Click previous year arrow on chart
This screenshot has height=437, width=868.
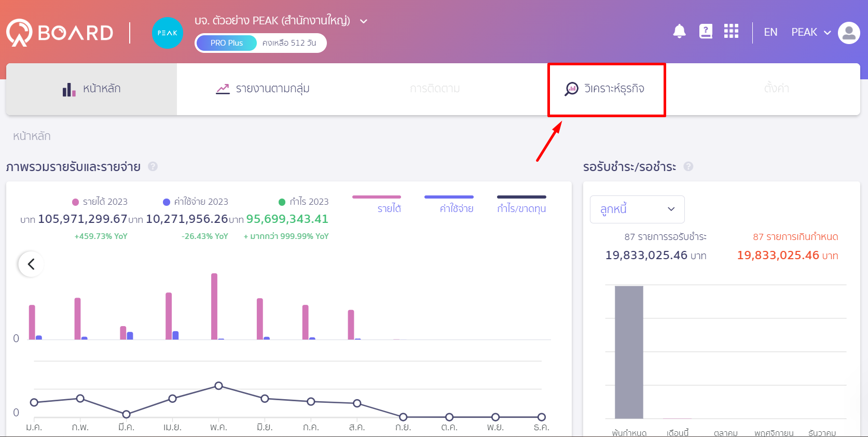31,264
